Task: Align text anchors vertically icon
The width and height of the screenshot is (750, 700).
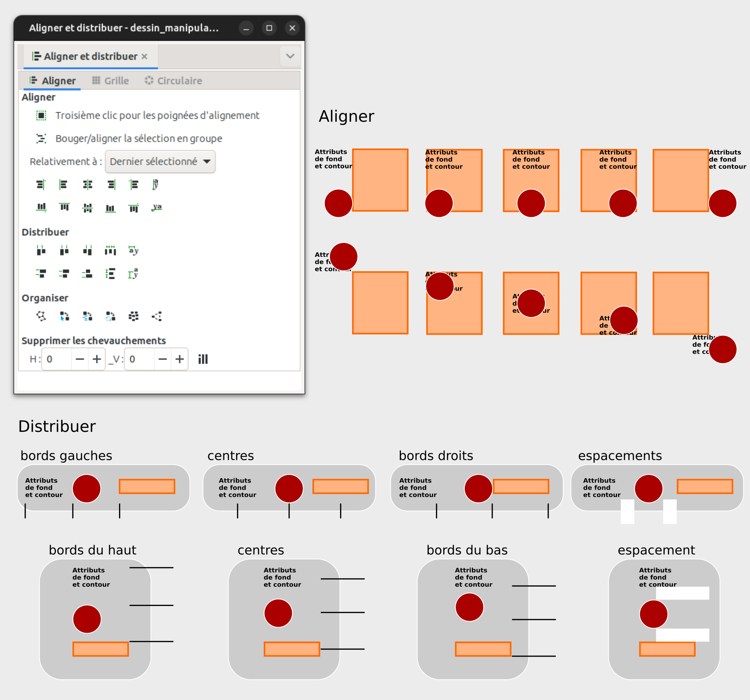Action: [156, 185]
